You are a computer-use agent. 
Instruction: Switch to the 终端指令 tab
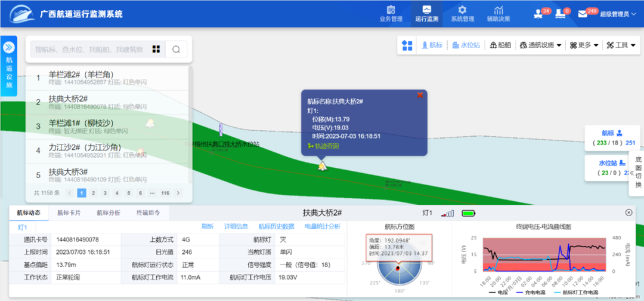coord(148,213)
